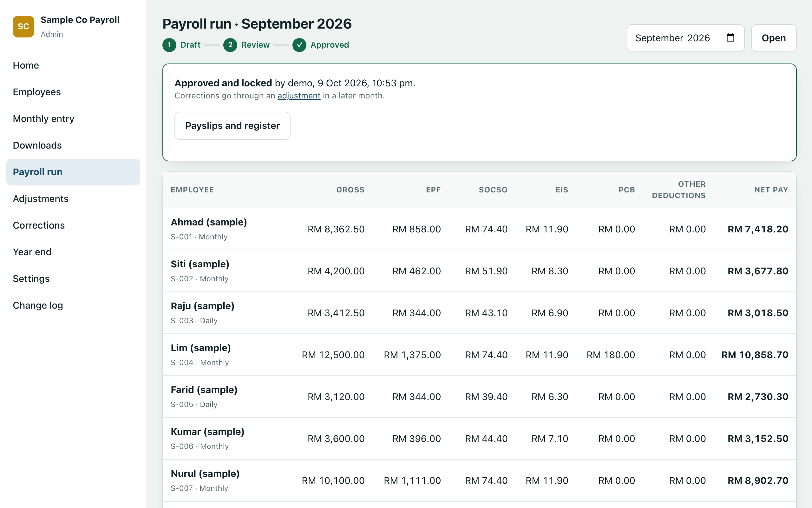
Task: Click the Draft step label
Action: (190, 45)
